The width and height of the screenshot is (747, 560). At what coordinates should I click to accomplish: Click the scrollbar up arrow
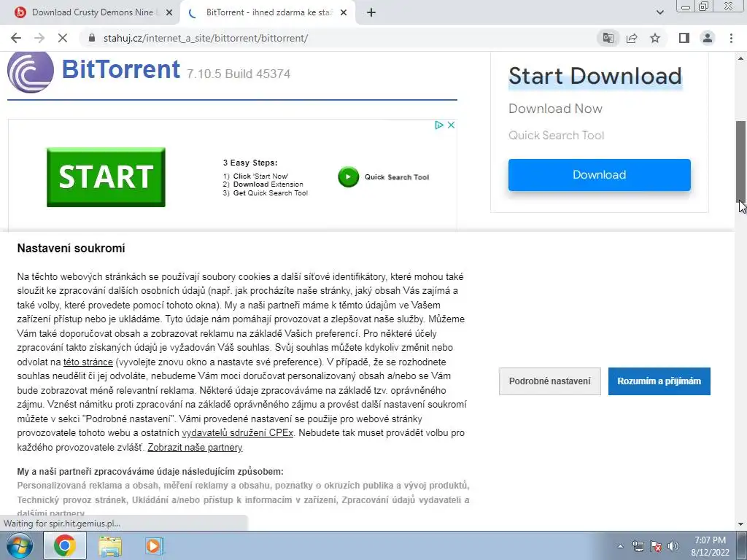click(x=740, y=58)
